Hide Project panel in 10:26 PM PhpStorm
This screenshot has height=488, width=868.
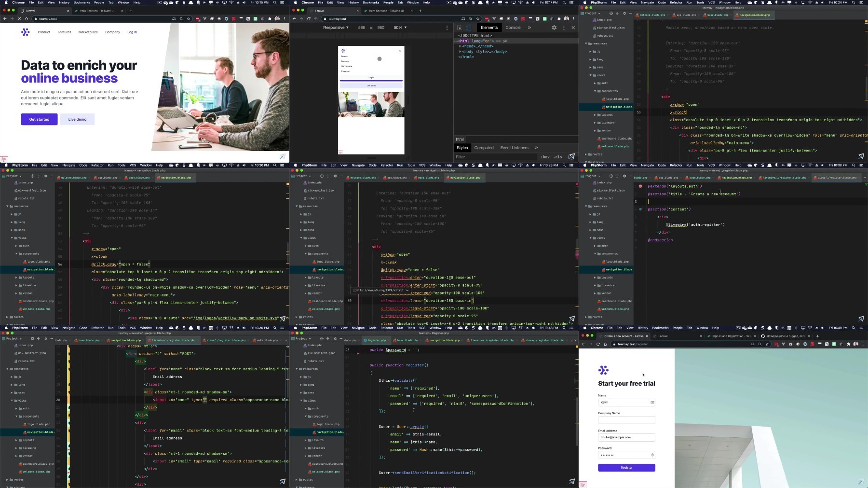pos(52,176)
